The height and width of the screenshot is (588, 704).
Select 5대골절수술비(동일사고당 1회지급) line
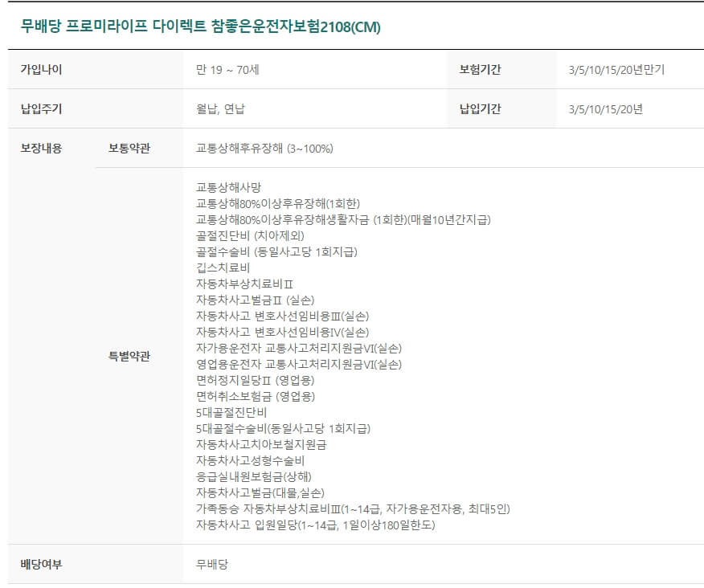point(284,429)
